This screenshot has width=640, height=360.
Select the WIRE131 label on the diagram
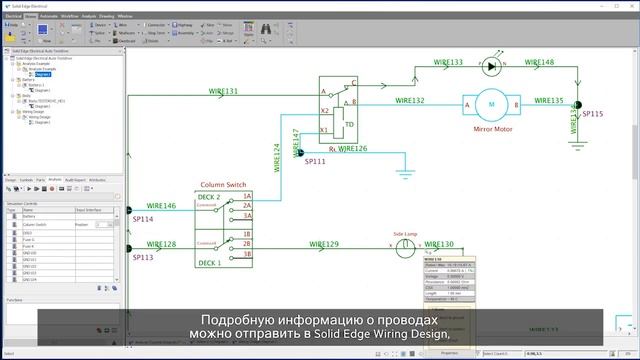click(223, 91)
